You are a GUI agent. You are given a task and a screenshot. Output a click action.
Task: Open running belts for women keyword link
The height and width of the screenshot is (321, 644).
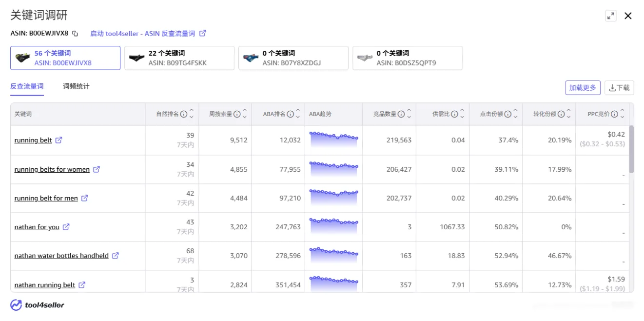pyautogui.click(x=52, y=170)
